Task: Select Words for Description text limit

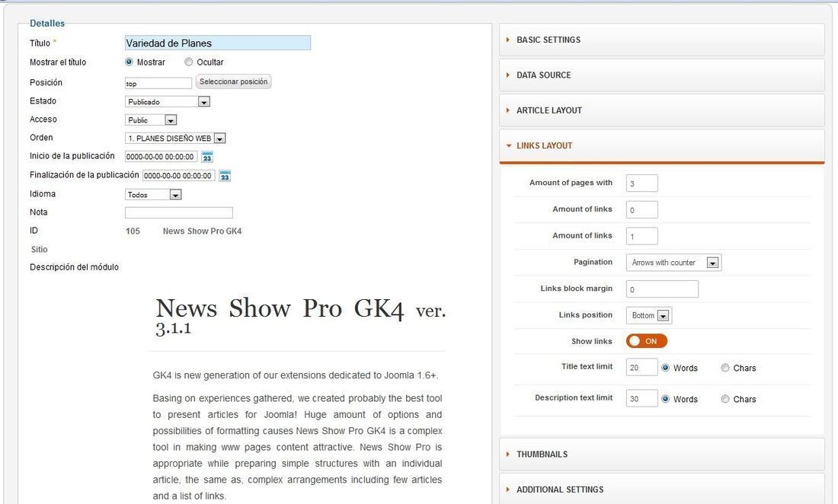Action: pyautogui.click(x=665, y=399)
